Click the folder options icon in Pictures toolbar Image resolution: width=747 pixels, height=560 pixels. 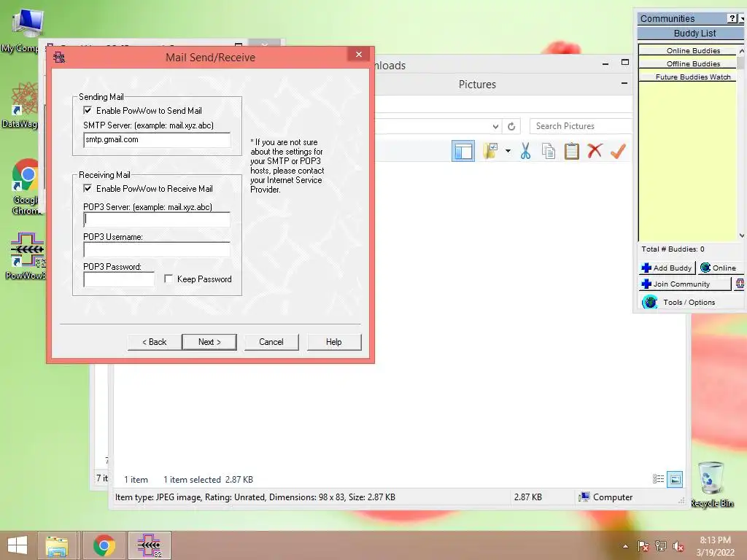click(x=491, y=151)
